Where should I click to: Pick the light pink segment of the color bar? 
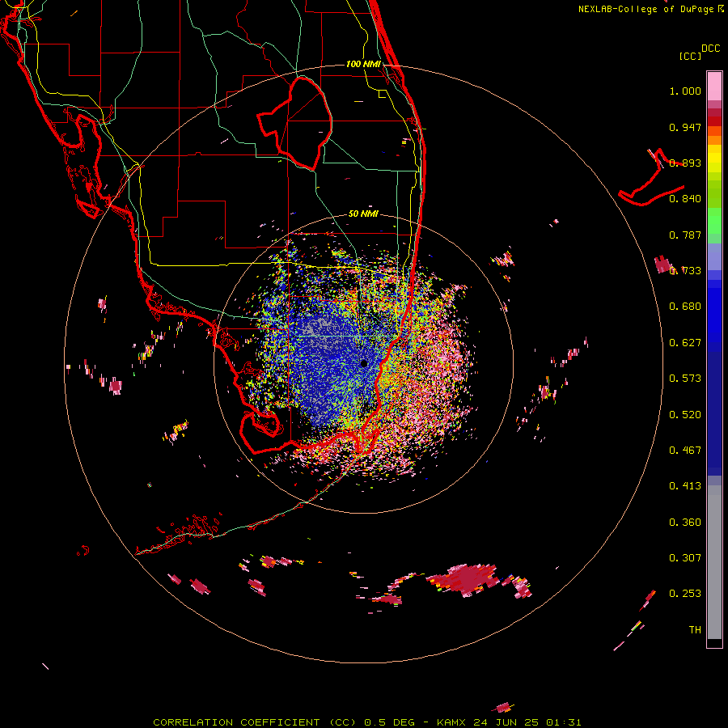click(714, 87)
